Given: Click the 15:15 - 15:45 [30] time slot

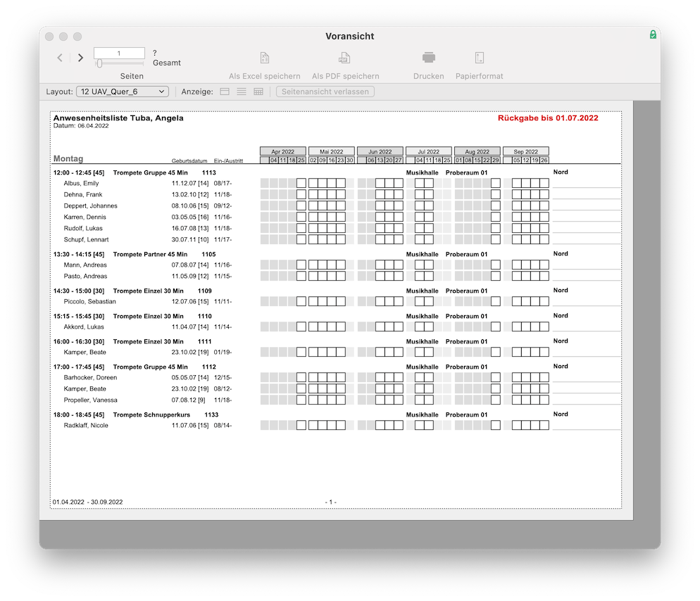Looking at the screenshot, I should pos(79,317).
